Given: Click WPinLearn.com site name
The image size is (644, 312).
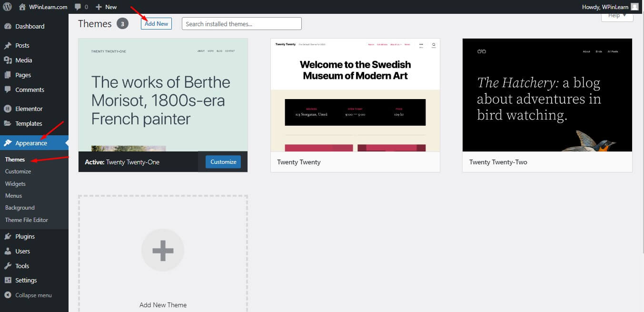Looking at the screenshot, I should pos(48,7).
